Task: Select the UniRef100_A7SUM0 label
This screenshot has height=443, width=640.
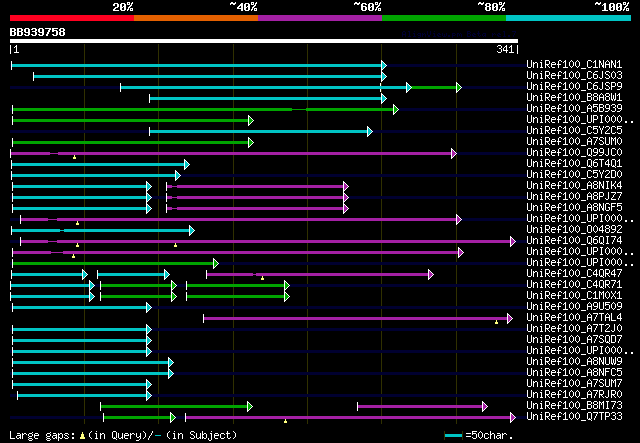Action: click(574, 141)
